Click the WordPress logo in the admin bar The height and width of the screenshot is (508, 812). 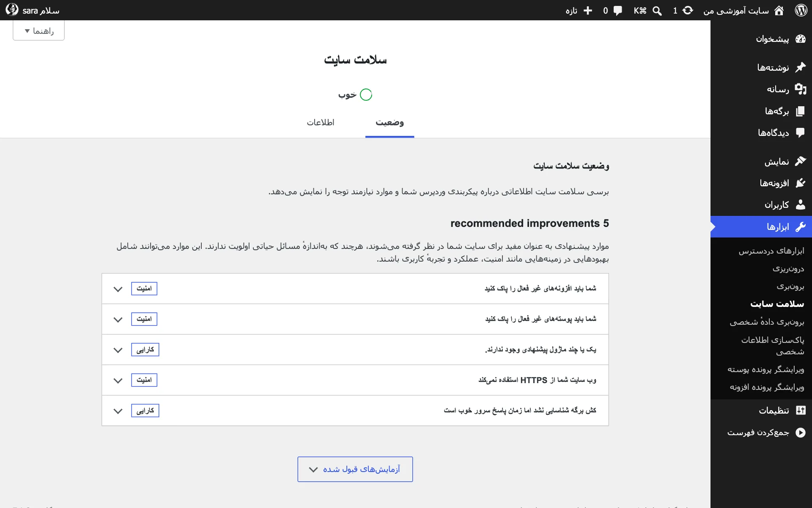coord(801,10)
